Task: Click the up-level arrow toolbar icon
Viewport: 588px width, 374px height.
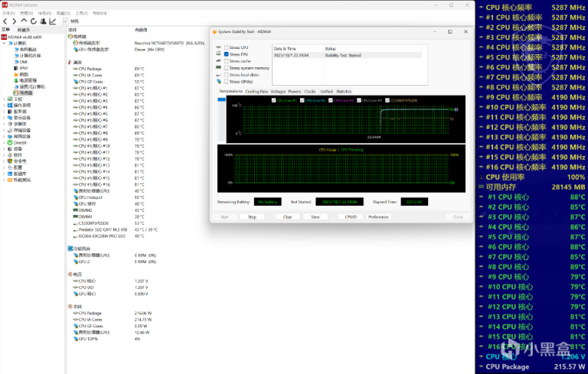Action: click(x=22, y=21)
